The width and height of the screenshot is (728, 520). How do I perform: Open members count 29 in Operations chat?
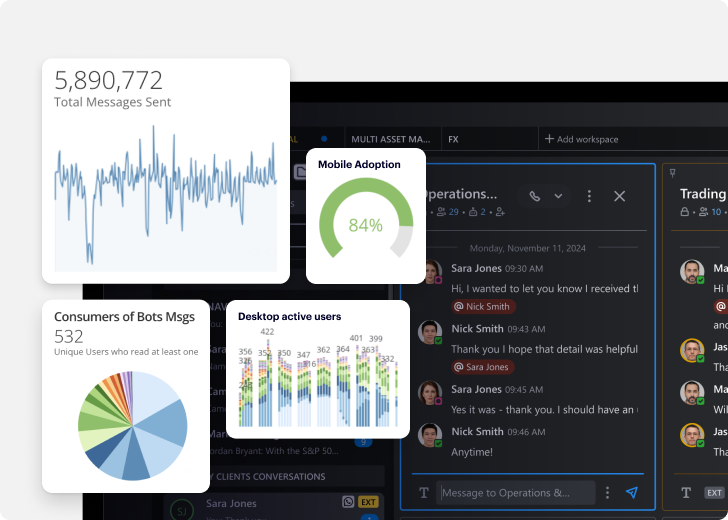pos(448,212)
